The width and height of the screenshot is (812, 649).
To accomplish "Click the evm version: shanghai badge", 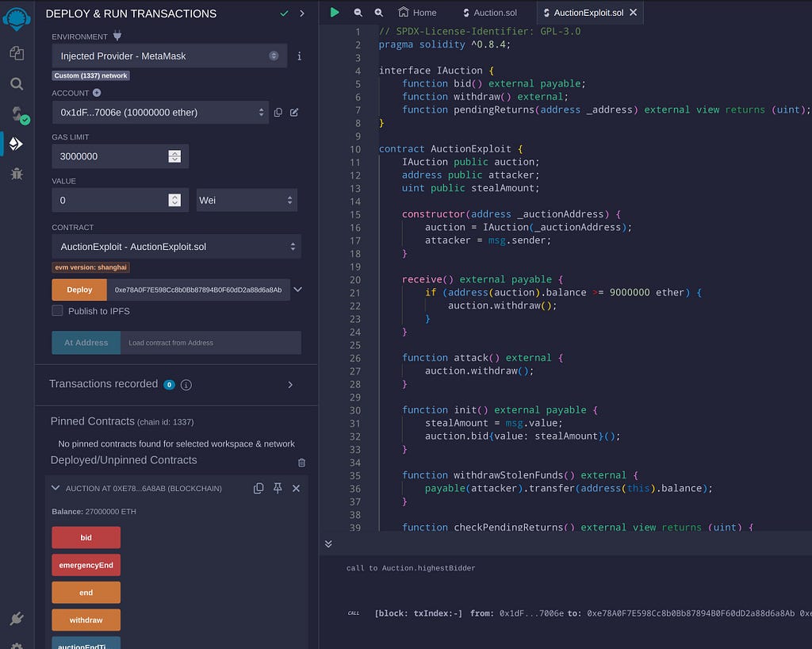I will click(x=90, y=267).
